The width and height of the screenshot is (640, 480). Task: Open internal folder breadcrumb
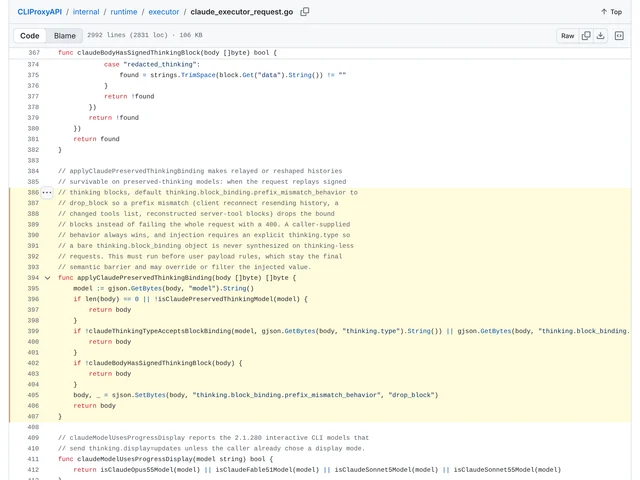coord(86,12)
